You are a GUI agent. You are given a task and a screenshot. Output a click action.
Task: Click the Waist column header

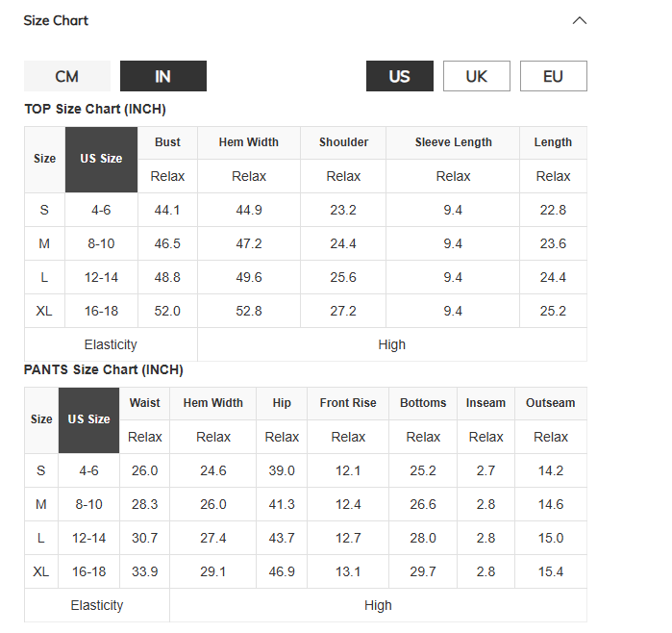click(145, 403)
